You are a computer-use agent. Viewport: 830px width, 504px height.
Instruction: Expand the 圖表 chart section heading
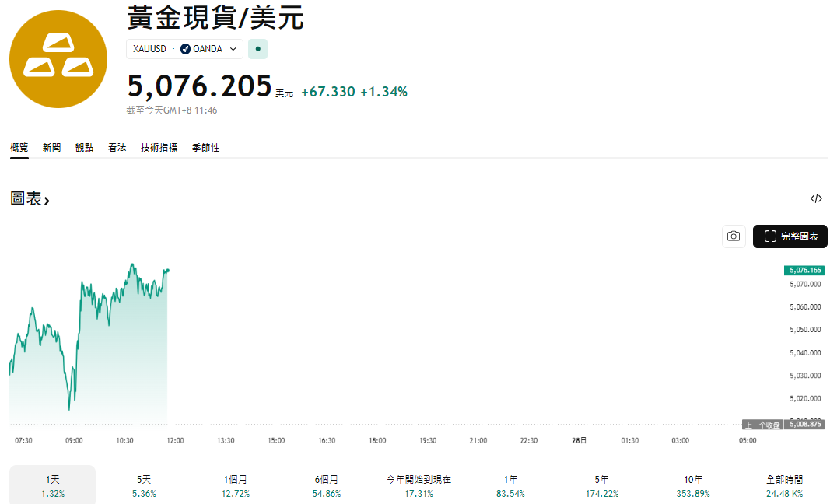(30, 199)
